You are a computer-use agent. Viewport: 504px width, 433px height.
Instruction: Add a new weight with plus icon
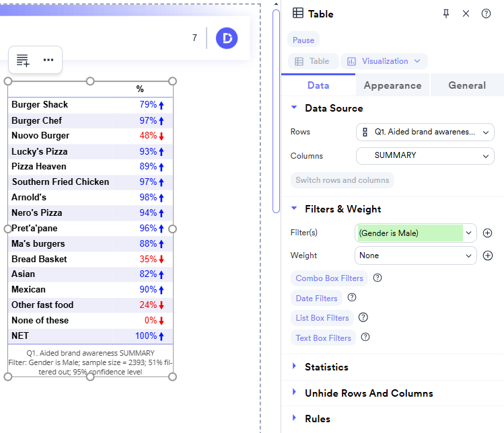click(x=488, y=255)
